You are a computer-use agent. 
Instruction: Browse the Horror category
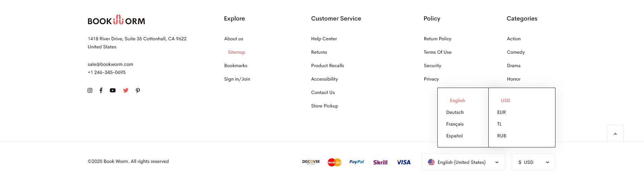click(x=514, y=79)
